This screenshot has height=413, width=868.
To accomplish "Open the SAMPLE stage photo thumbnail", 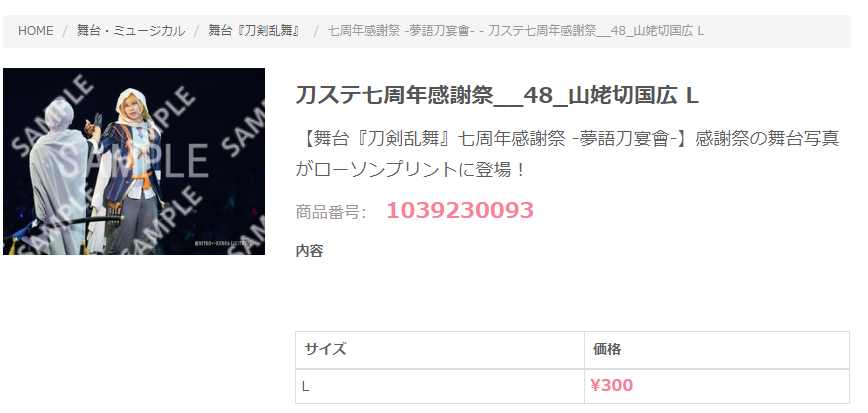I will 134,162.
